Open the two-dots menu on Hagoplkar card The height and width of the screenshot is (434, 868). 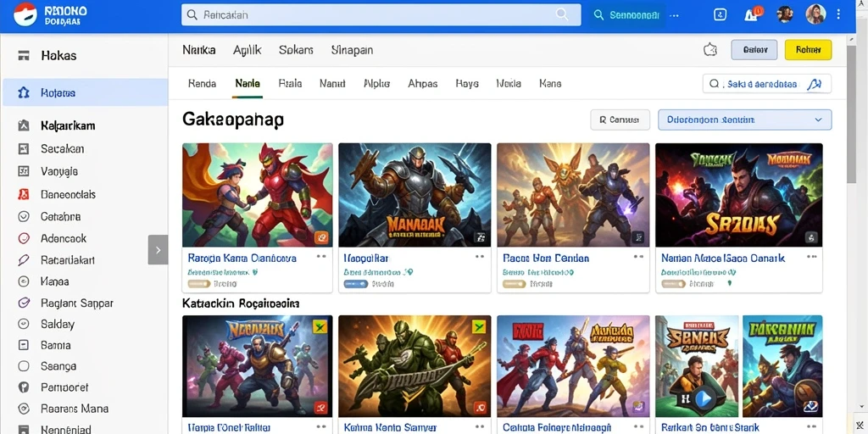(480, 257)
